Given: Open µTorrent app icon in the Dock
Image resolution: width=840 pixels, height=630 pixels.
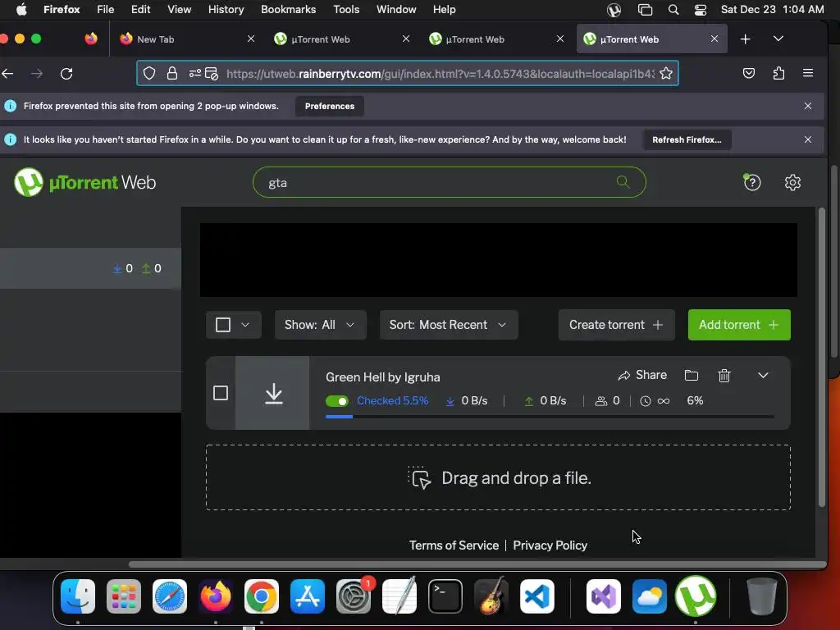Looking at the screenshot, I should pos(696,596).
